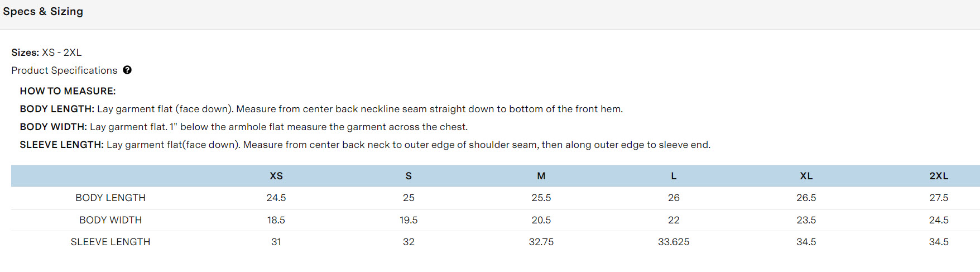Image resolution: width=980 pixels, height=272 pixels.
Task: Select the 2XL column header
Action: 939,176
